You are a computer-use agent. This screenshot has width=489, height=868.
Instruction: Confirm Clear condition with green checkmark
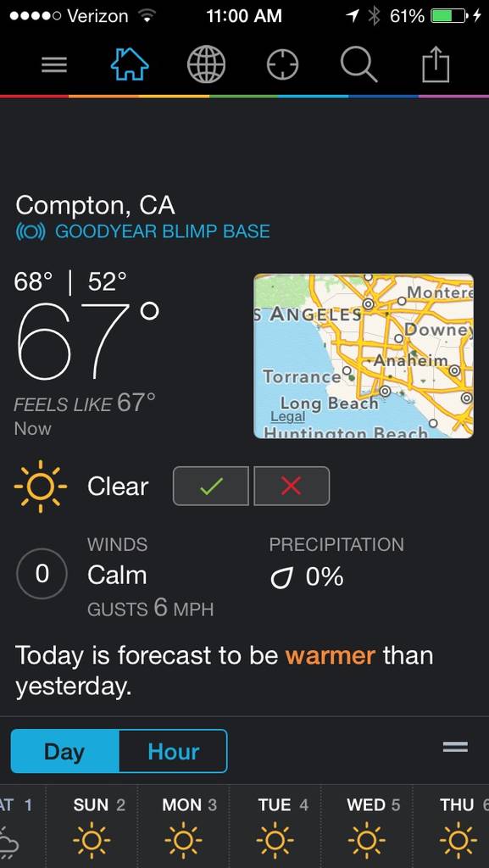click(x=211, y=486)
